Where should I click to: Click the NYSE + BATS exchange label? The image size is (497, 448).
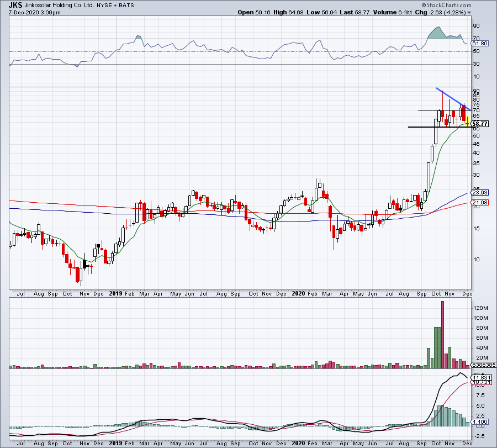115,6
